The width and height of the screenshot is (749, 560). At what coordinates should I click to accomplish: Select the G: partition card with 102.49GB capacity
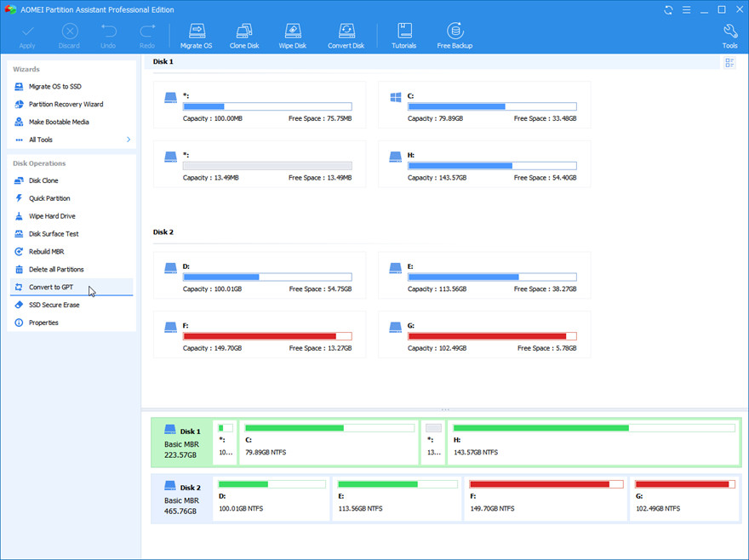pyautogui.click(x=484, y=335)
